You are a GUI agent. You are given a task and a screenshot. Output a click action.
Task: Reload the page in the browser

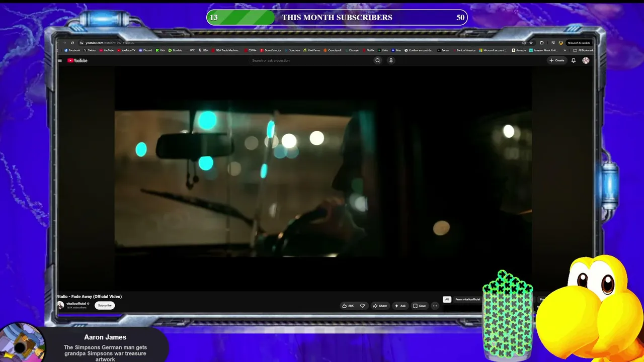click(x=72, y=43)
